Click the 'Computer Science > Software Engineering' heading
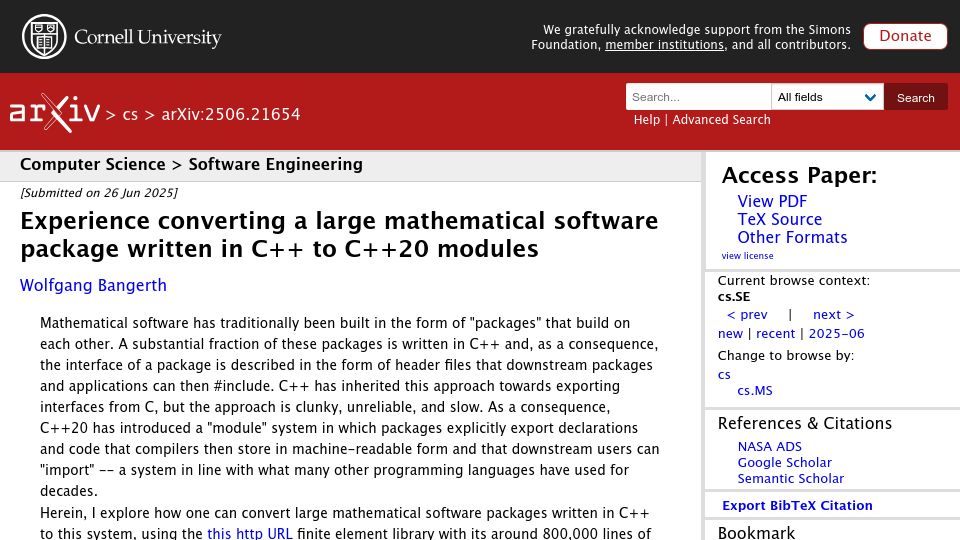Image resolution: width=960 pixels, height=540 pixels. (x=191, y=164)
